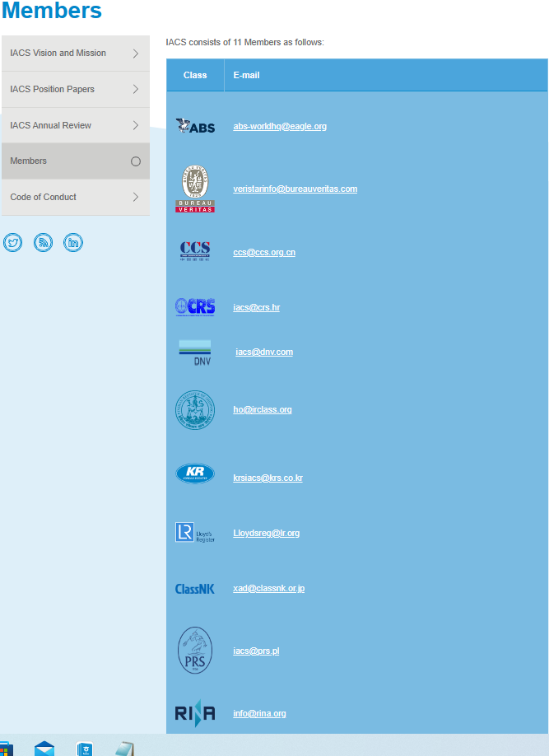Open the RSS feed icon
Image resolution: width=549 pixels, height=756 pixels.
click(43, 242)
